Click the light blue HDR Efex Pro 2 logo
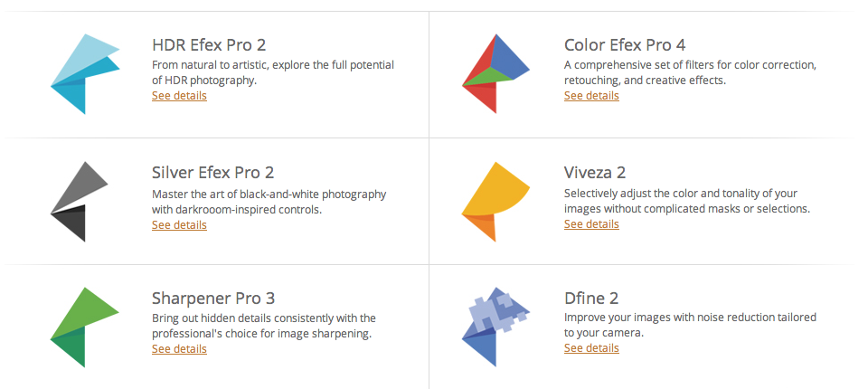This screenshot has width=868, height=389. [x=85, y=73]
